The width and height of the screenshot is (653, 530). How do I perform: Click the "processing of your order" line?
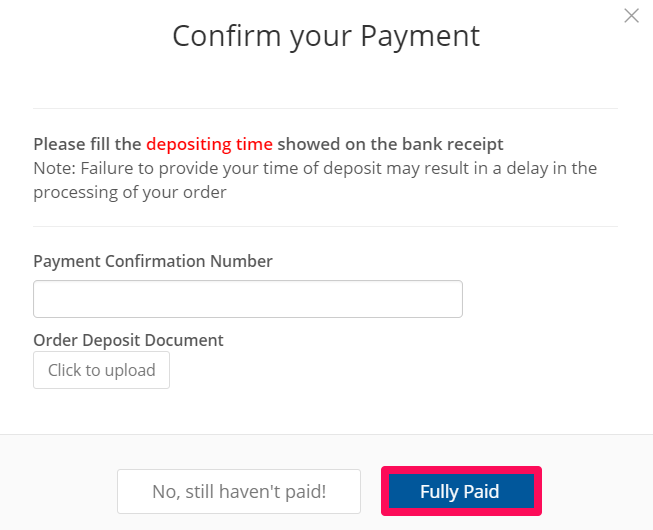tap(129, 192)
